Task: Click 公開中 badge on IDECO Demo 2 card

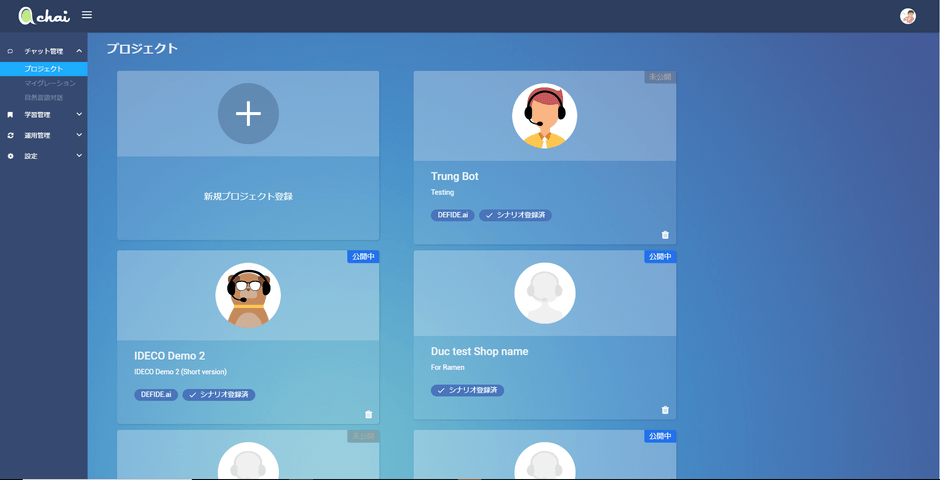Action: click(x=363, y=256)
